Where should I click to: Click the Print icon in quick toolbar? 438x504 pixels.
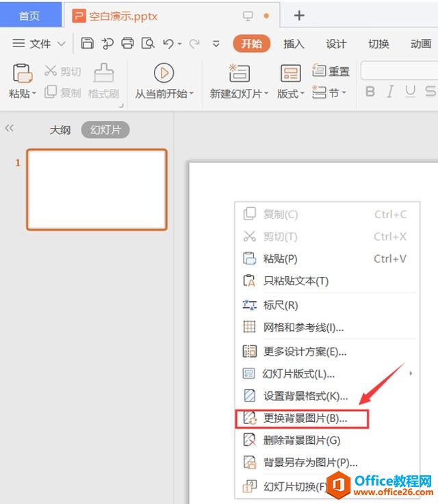[127, 44]
